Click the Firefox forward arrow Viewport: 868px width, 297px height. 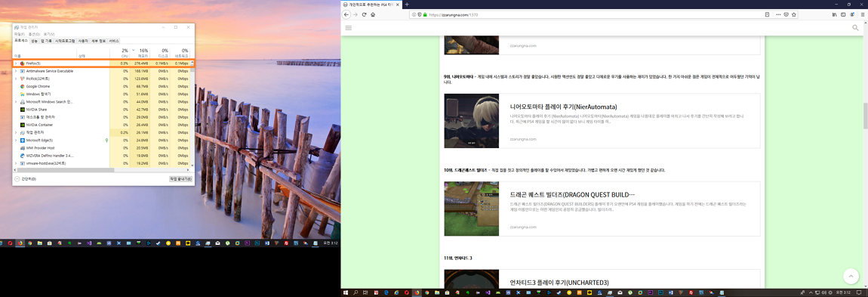[356, 14]
